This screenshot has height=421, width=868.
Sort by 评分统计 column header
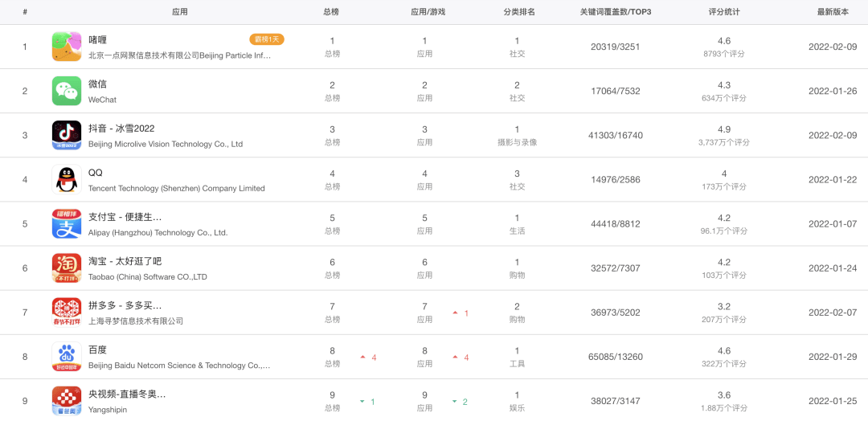[x=723, y=12]
